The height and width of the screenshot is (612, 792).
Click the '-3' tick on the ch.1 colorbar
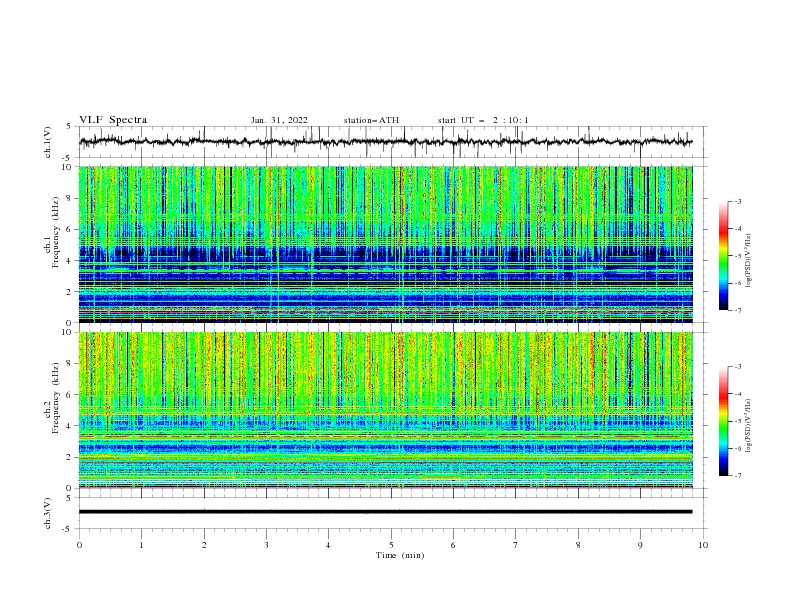point(738,201)
